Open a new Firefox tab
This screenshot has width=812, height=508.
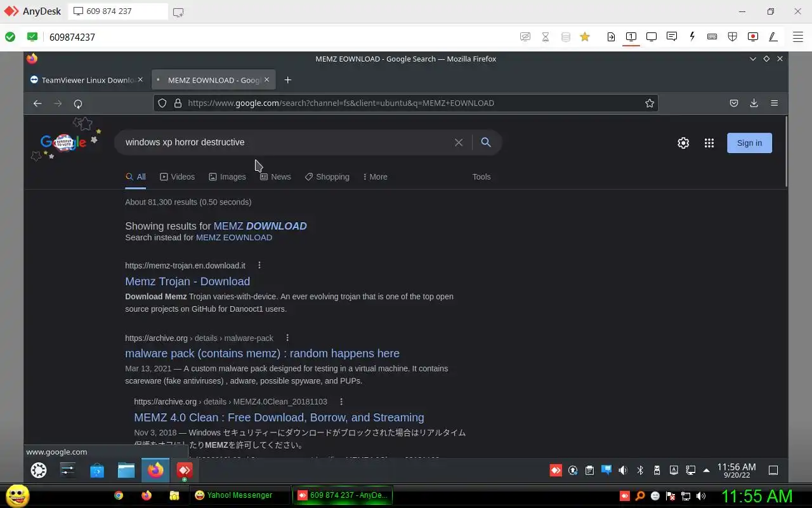tap(288, 79)
